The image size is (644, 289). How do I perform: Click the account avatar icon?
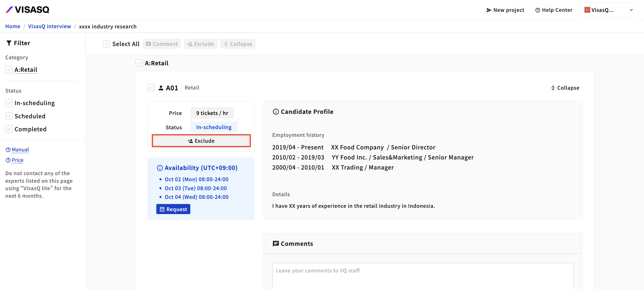pyautogui.click(x=587, y=10)
